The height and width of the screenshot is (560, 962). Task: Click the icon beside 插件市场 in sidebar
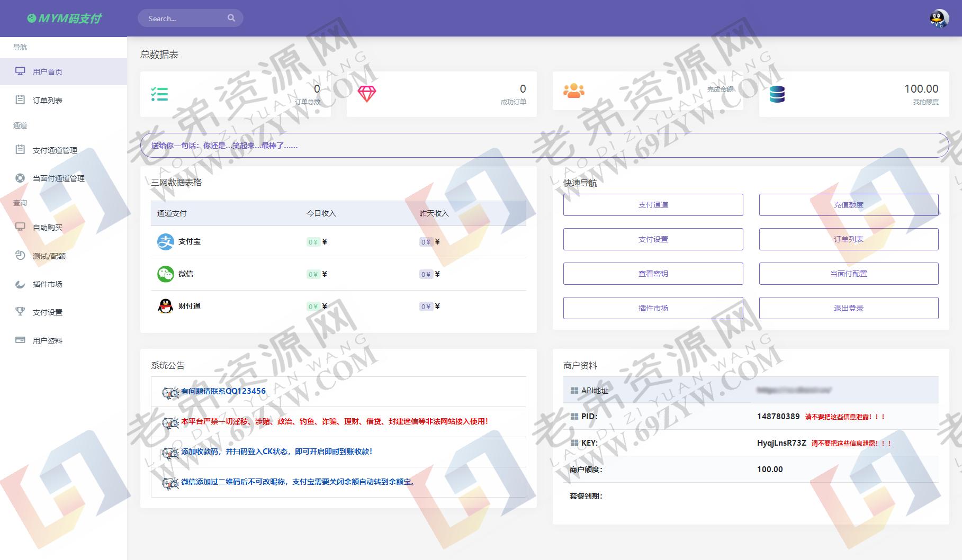pos(20,284)
